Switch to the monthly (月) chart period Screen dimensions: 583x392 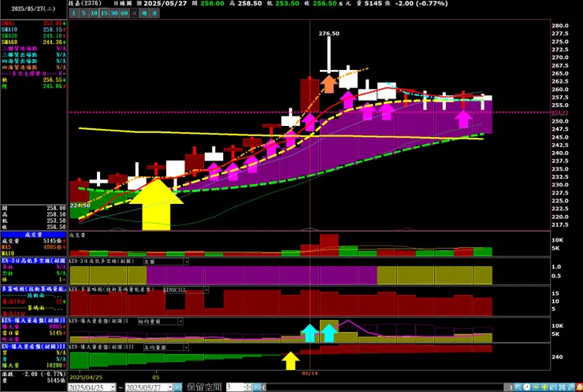click(154, 13)
